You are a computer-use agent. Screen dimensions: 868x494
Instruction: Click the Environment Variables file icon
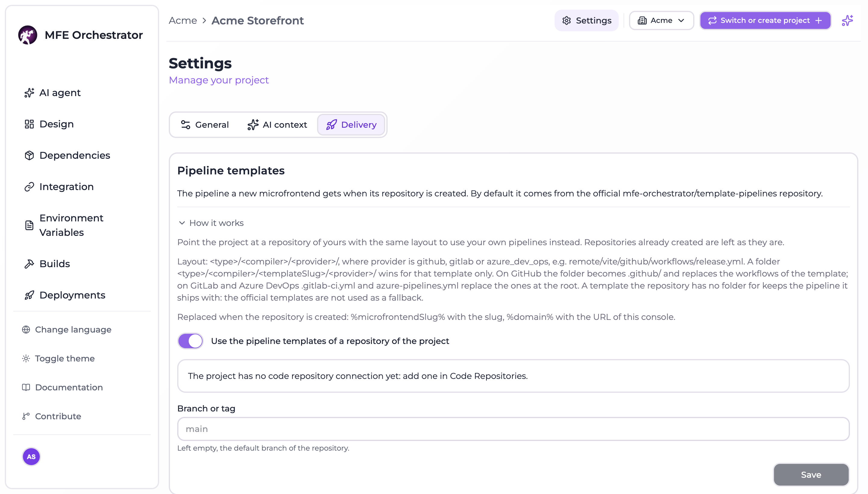[29, 225]
